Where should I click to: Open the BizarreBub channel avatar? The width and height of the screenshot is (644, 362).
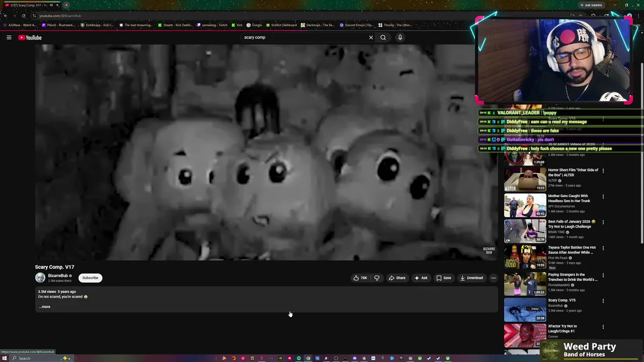pyautogui.click(x=40, y=278)
